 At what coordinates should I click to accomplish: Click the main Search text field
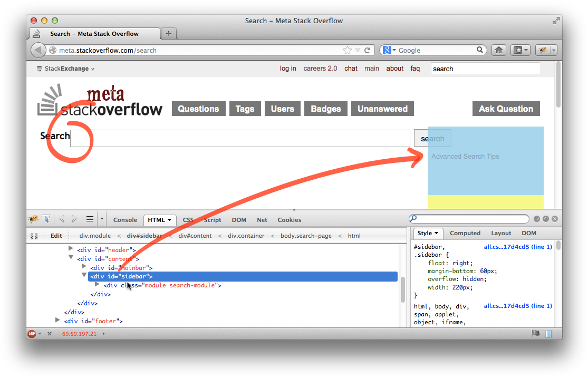coord(240,138)
